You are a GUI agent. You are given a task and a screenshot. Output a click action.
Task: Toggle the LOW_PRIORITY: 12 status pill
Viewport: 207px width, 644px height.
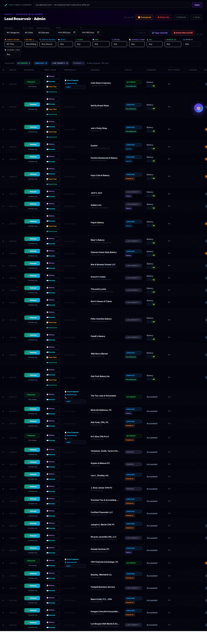pyautogui.click(x=60, y=63)
